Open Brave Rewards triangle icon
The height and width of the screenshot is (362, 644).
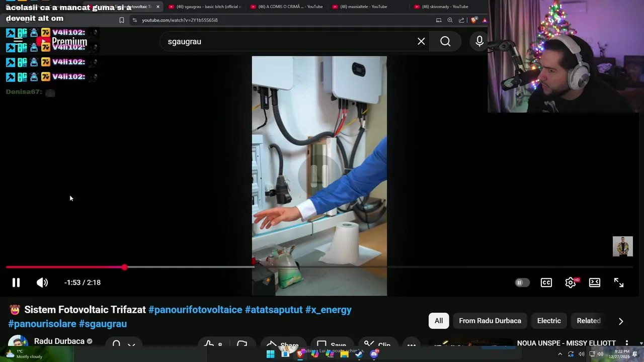[485, 20]
